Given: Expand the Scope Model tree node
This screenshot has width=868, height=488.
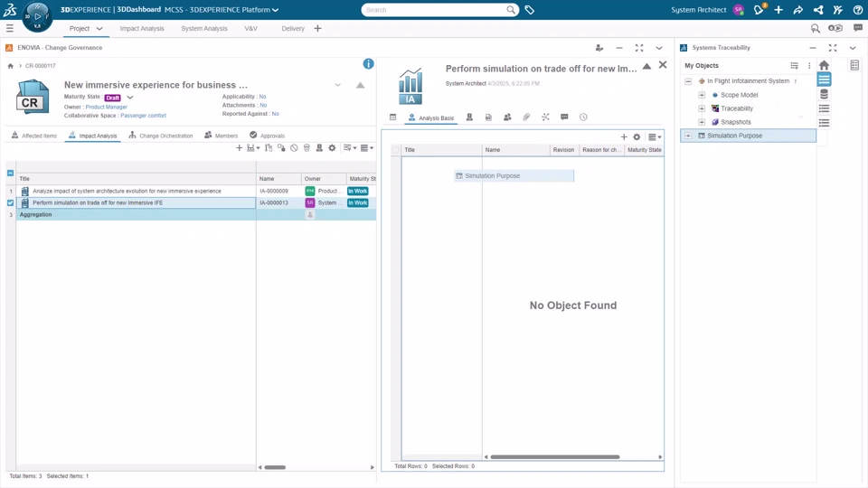Looking at the screenshot, I should click(x=702, y=95).
